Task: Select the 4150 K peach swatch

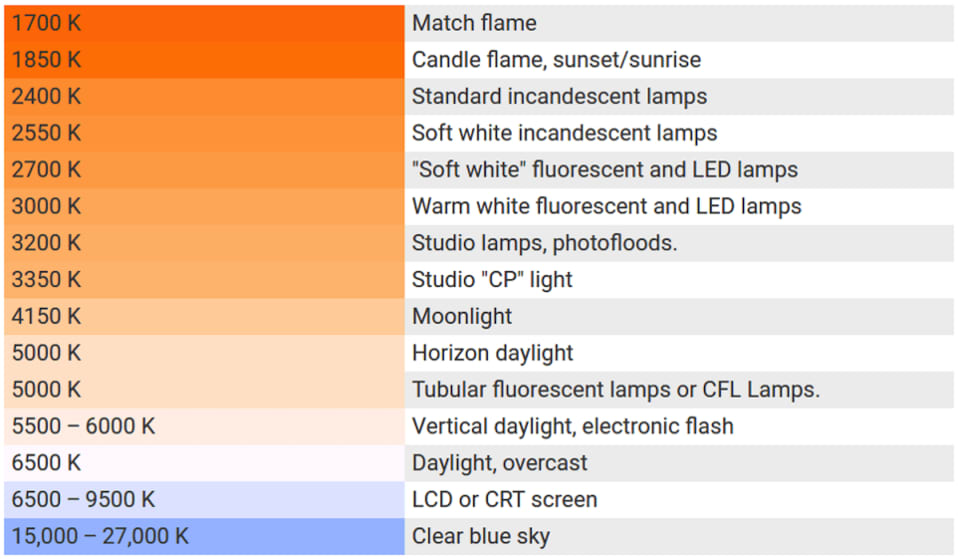Action: click(x=204, y=317)
